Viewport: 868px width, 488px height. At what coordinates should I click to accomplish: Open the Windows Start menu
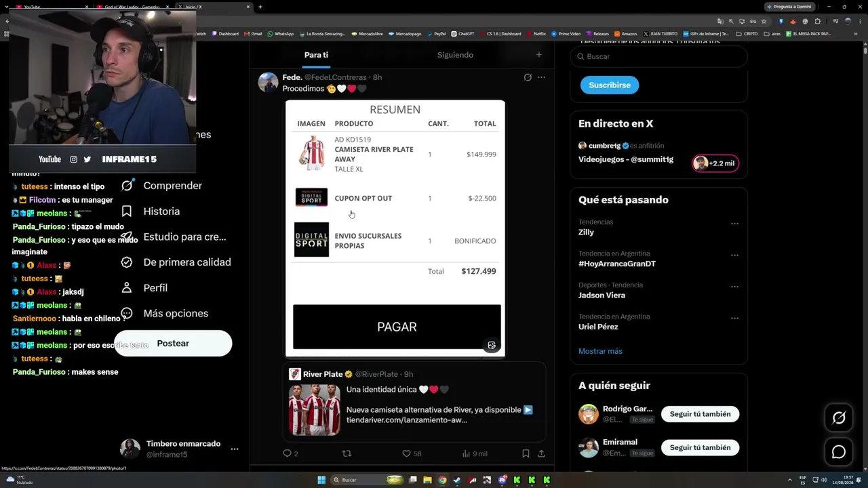coord(321,480)
